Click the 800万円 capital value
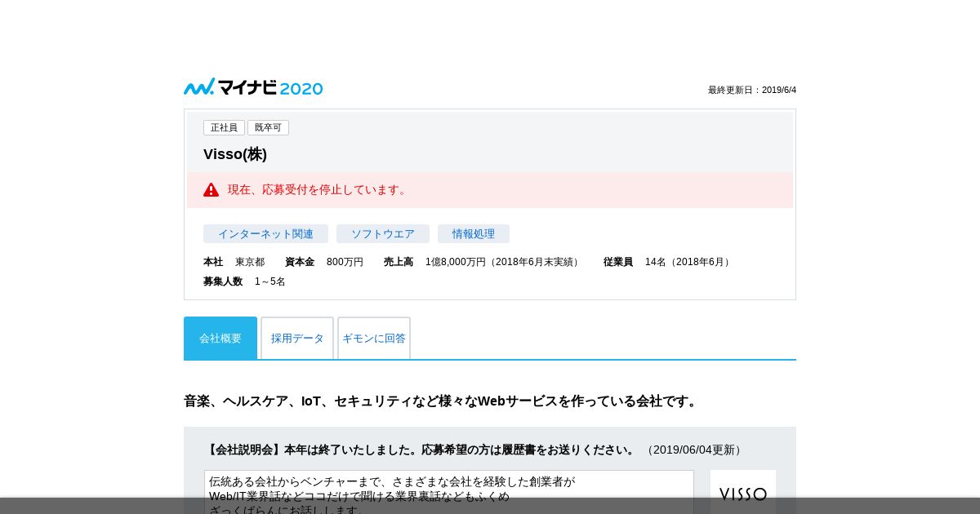 coord(345,262)
